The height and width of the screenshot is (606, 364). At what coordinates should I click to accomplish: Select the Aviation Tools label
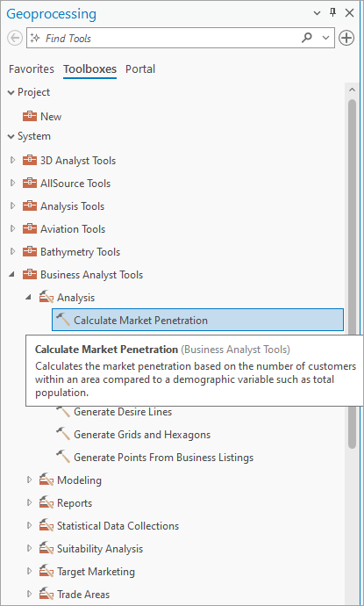click(73, 229)
